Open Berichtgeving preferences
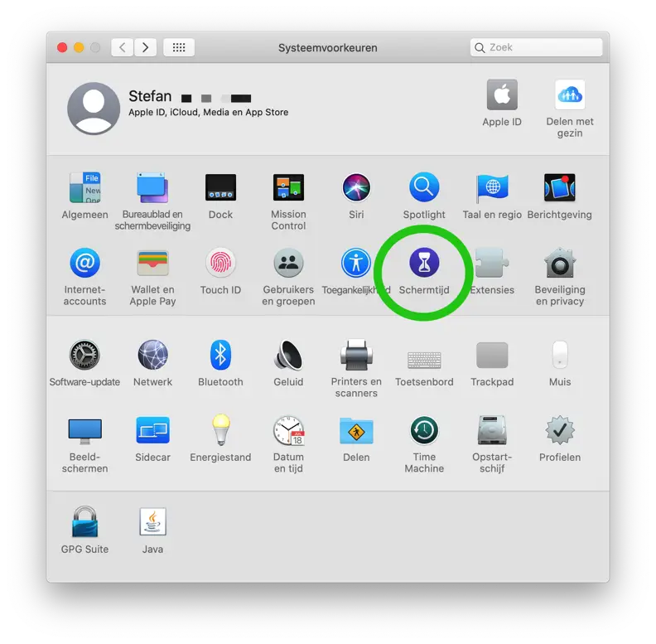This screenshot has height=644, width=656. pos(560,187)
